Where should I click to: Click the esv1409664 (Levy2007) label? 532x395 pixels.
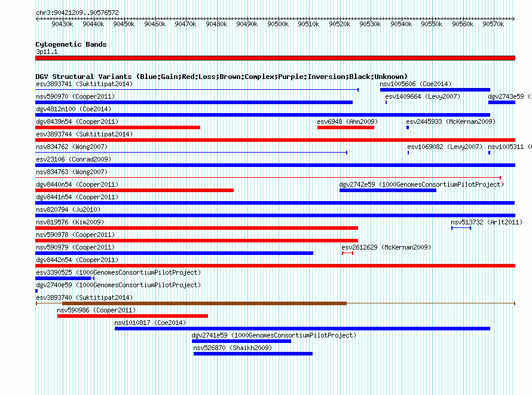click(423, 96)
